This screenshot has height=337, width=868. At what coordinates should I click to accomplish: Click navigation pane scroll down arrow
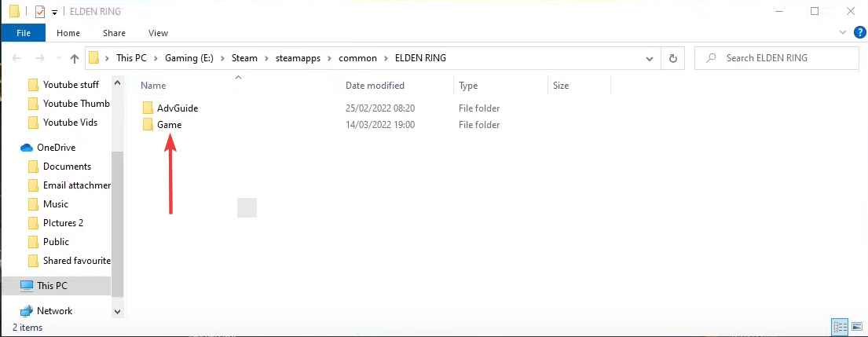(x=117, y=312)
